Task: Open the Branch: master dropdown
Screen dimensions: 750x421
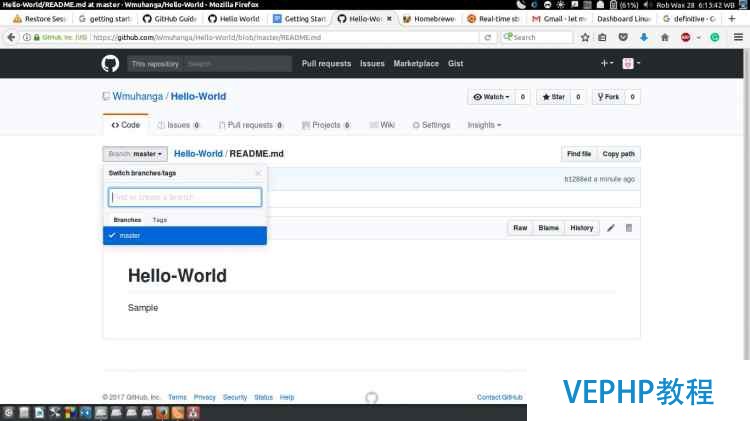Action: pos(135,154)
